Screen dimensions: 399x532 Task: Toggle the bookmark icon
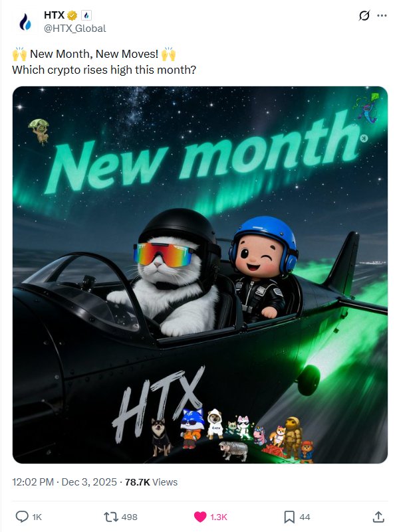(289, 517)
